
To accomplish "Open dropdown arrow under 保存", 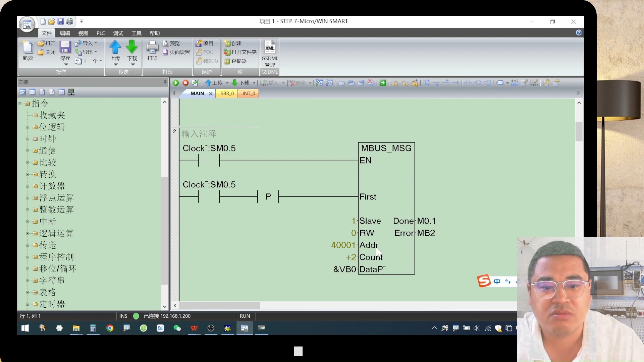I will click(x=66, y=64).
